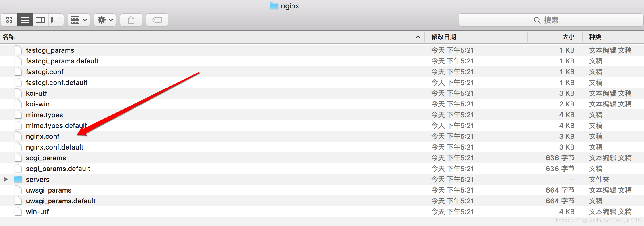Click the document icon of scgi_params

click(x=18, y=158)
